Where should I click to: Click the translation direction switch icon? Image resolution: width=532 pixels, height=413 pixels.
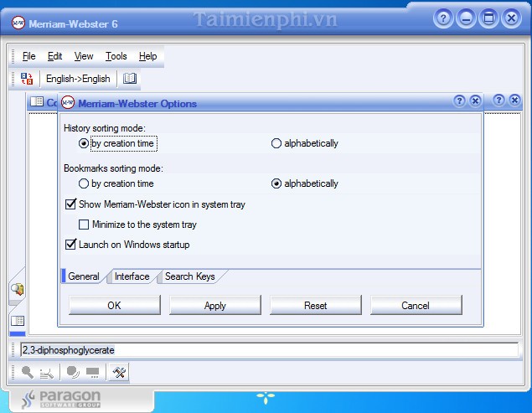tap(27, 79)
